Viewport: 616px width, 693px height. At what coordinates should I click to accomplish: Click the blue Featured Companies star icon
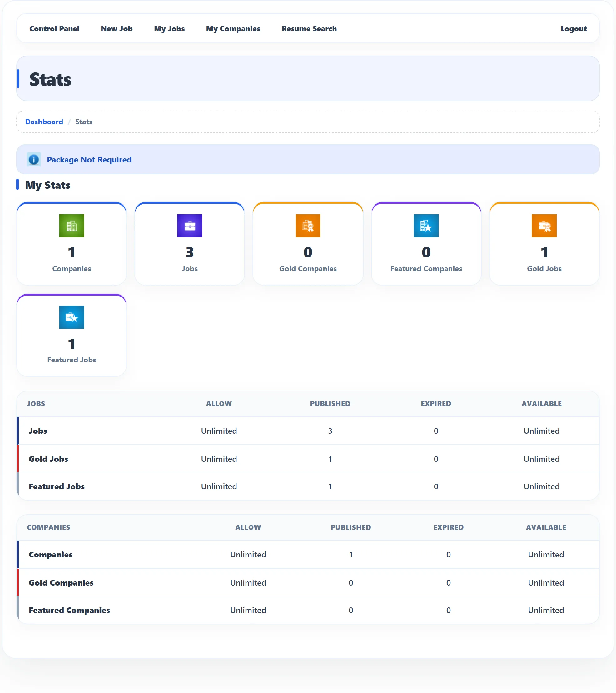coord(426,226)
